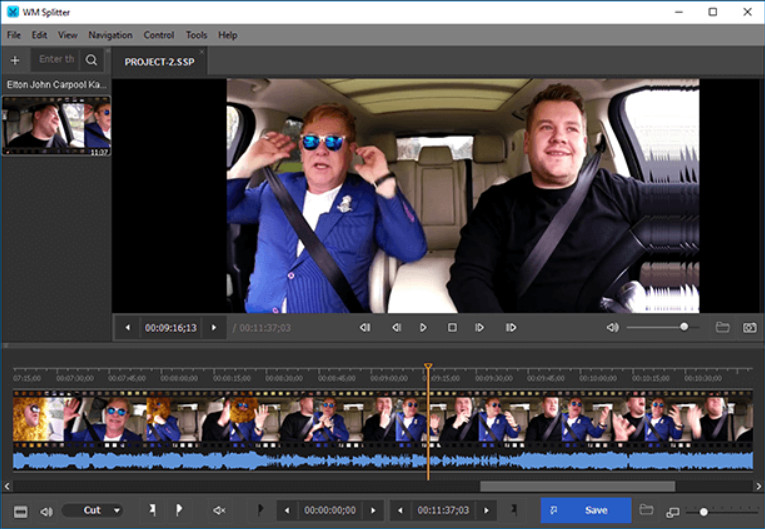
Task: Play the video
Action: pyautogui.click(x=423, y=327)
